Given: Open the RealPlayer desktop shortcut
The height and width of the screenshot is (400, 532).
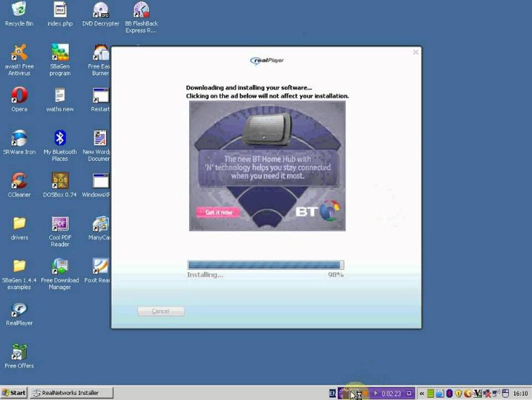Looking at the screenshot, I should pyautogui.click(x=19, y=314).
